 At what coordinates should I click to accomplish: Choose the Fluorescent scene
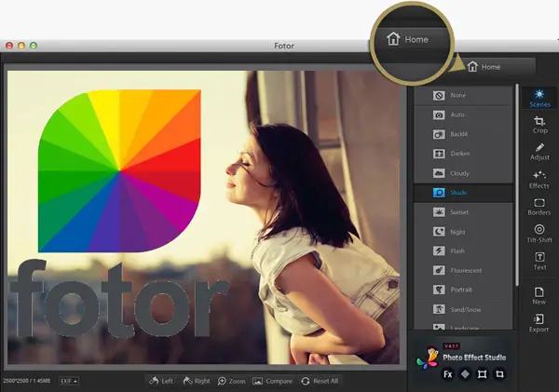tap(463, 270)
